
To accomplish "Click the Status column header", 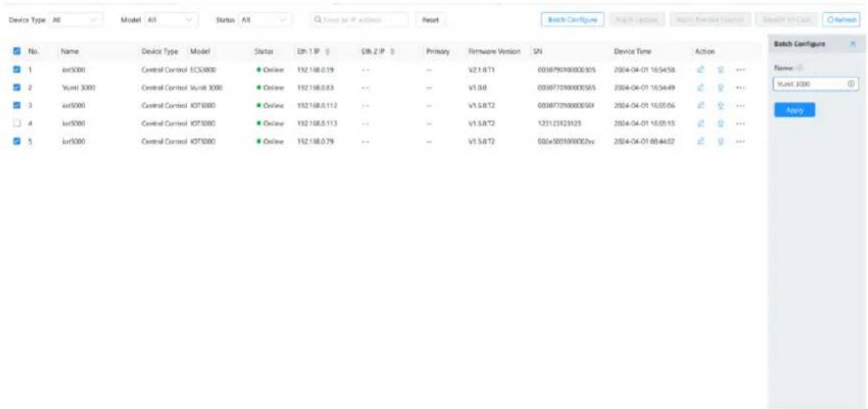I will click(x=263, y=52).
